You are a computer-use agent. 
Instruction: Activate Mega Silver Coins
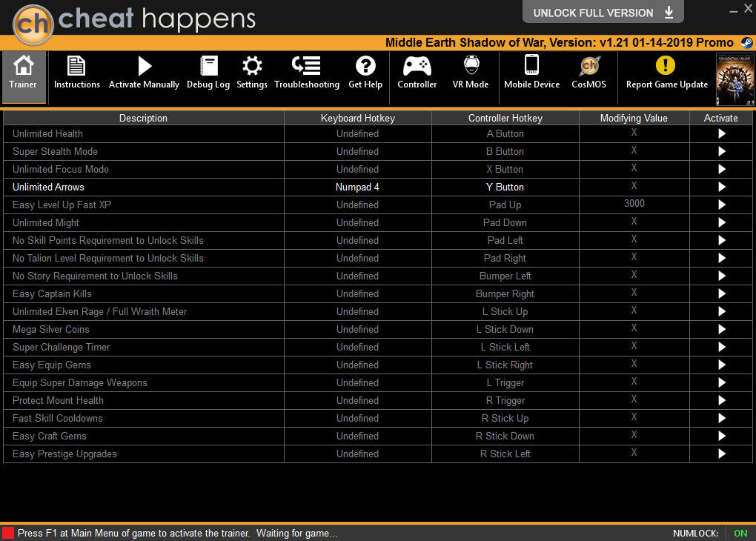(721, 329)
